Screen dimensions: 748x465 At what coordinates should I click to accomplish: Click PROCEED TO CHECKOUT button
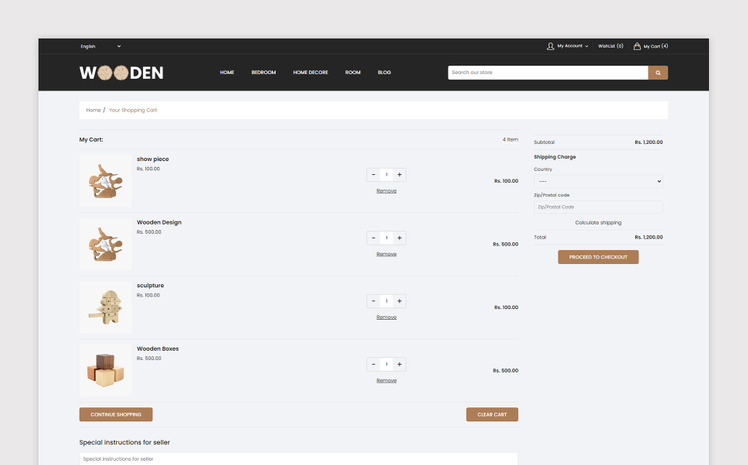598,257
